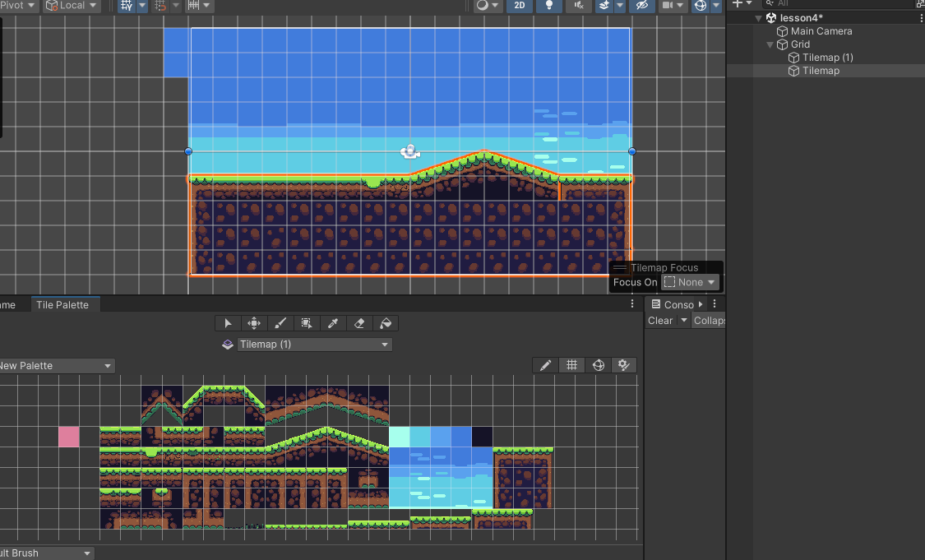This screenshot has height=560, width=925.
Task: Toggle scene lighting with the bulb icon
Action: [x=548, y=6]
